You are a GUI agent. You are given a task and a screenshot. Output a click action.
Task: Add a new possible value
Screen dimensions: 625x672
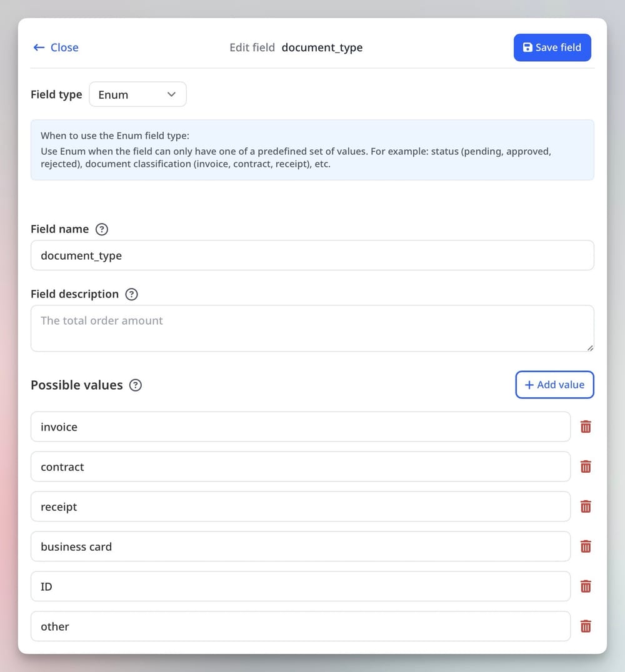(x=554, y=385)
